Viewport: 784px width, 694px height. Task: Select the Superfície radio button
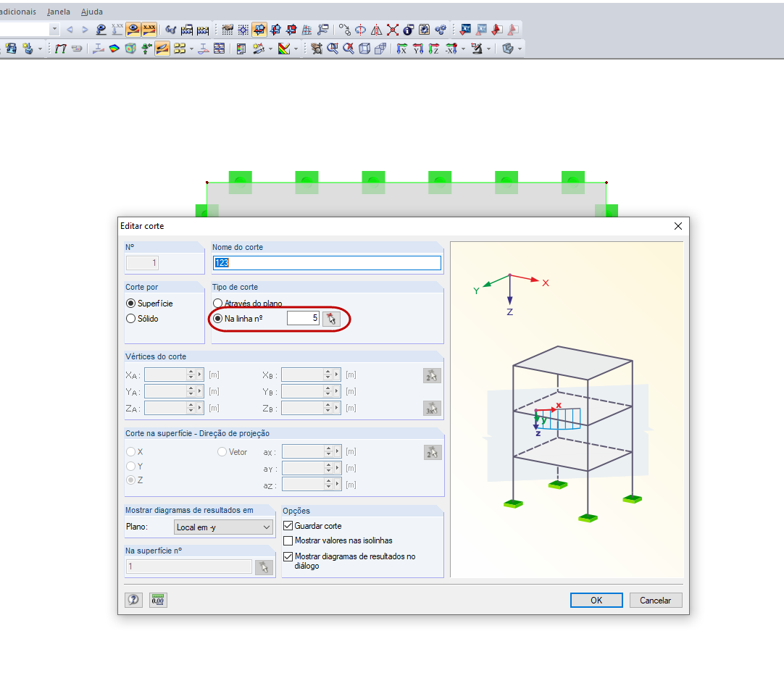tap(131, 304)
